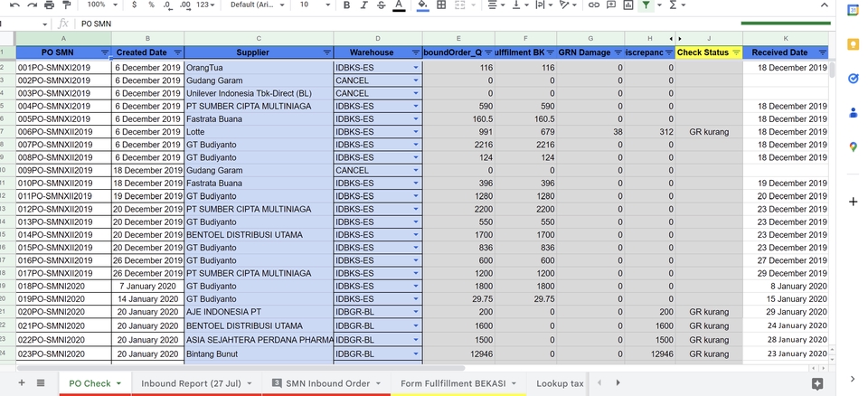Viewport: 868px width, 396px height.
Task: Open the PO Check tab menu arrow
Action: 118,383
